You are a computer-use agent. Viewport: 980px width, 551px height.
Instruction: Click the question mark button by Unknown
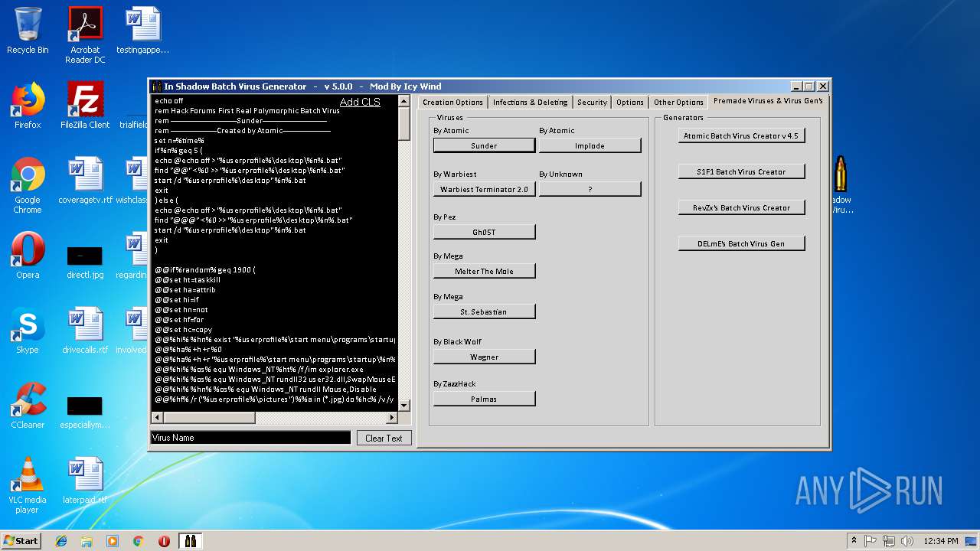click(x=590, y=189)
